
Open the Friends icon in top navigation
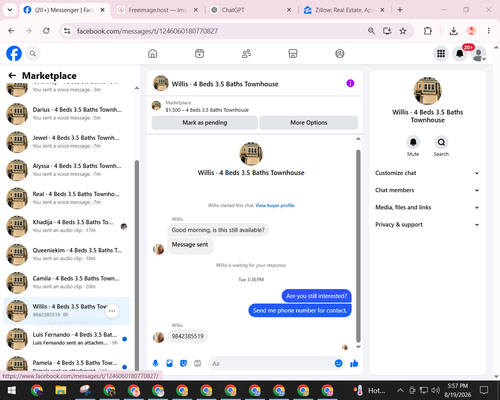[246, 53]
